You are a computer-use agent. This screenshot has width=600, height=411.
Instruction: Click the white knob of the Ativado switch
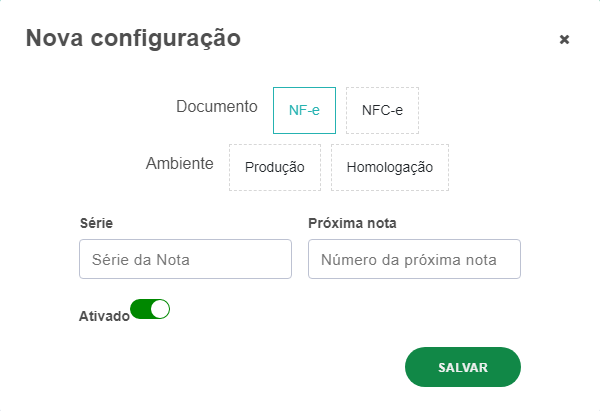(160, 310)
